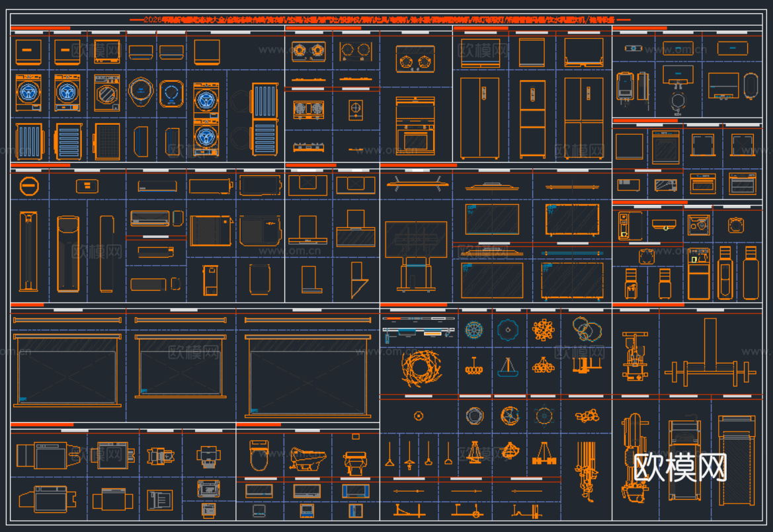773x532 pixels.
Task: Select the barbell on rack elevation
Action: coord(710,352)
